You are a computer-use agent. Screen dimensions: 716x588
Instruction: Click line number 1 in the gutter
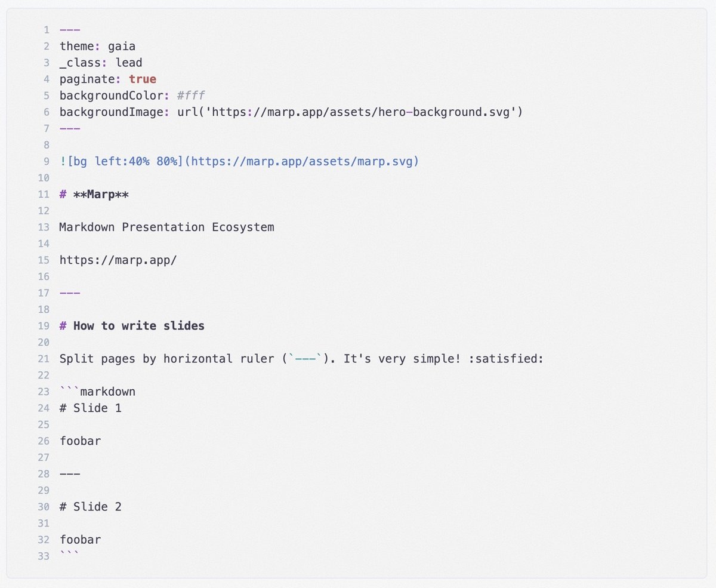47,30
